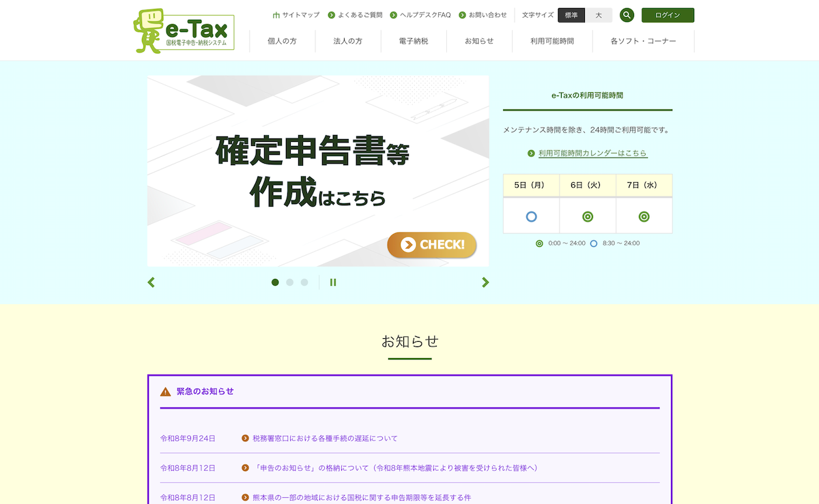This screenshot has height=504, width=819.
Task: Open 個人の方 menu
Action: pyautogui.click(x=282, y=41)
